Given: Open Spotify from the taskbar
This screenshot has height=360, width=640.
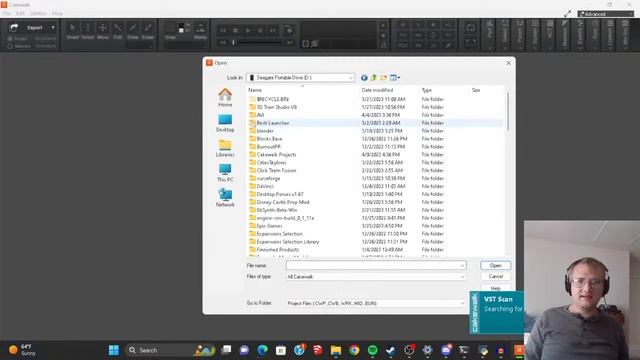Looking at the screenshot, I should [x=372, y=350].
